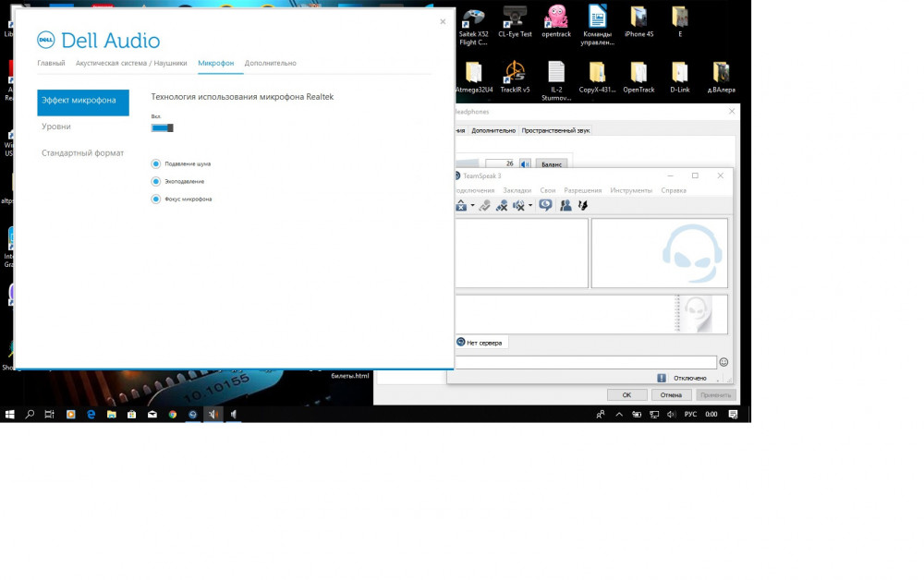Open the OpenTrack folder on desktop
The width and height of the screenshot is (924, 580).
point(638,78)
